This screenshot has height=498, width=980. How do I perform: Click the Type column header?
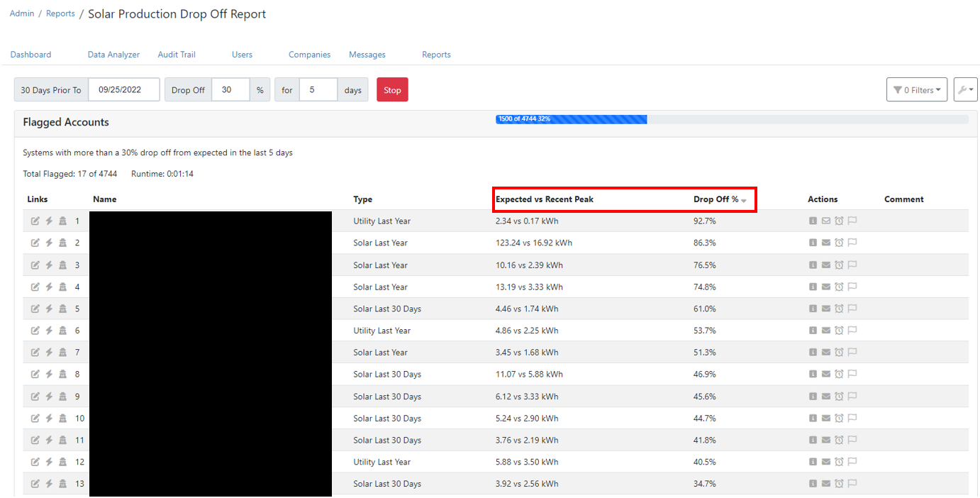pyautogui.click(x=363, y=199)
